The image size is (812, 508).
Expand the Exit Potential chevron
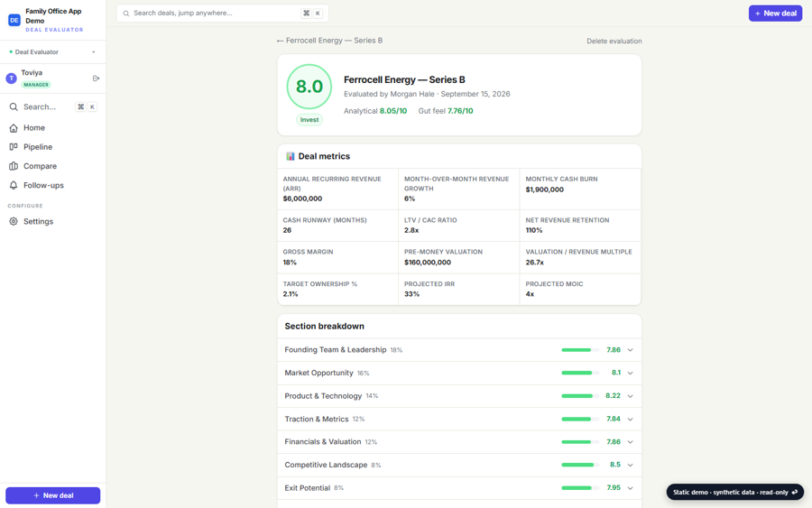631,488
